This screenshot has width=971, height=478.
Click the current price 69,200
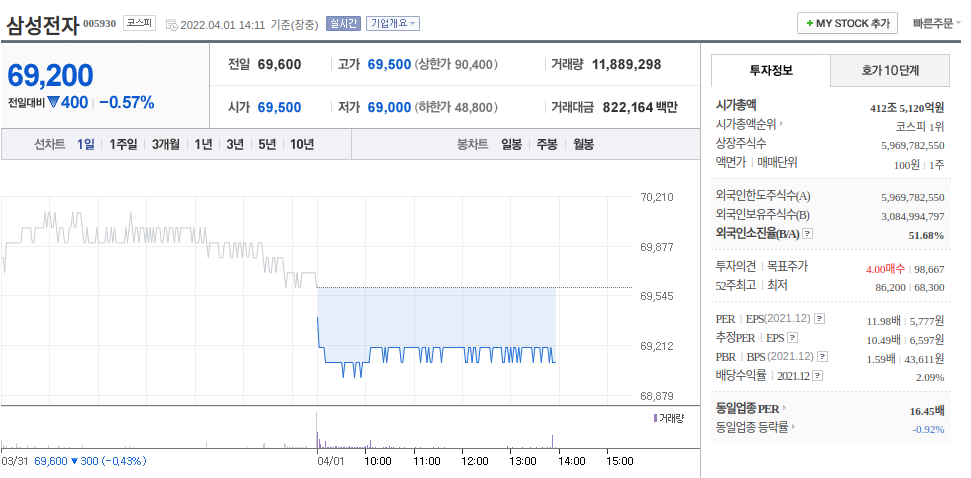coord(50,76)
